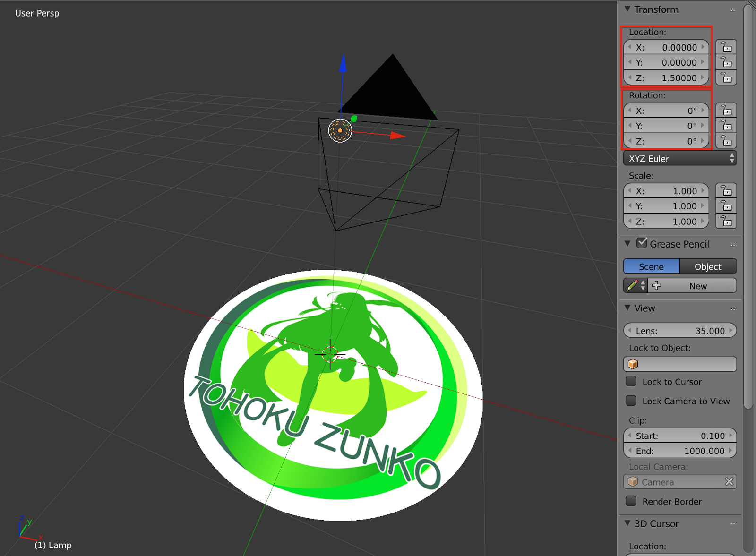Image resolution: width=756 pixels, height=556 pixels.
Task: Click the blue Z-axis manipulator arrow
Action: [343, 64]
